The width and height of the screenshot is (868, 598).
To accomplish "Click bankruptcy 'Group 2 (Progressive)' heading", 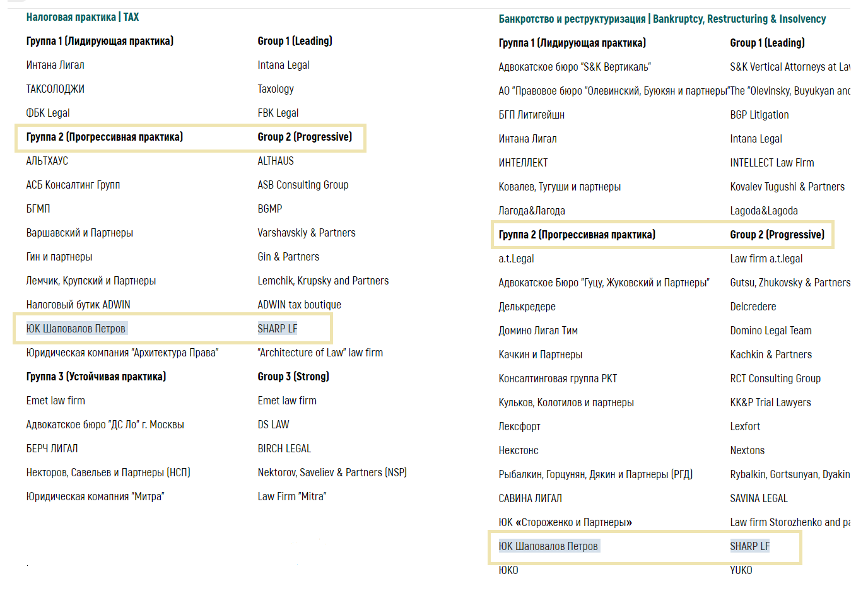I will point(777,235).
